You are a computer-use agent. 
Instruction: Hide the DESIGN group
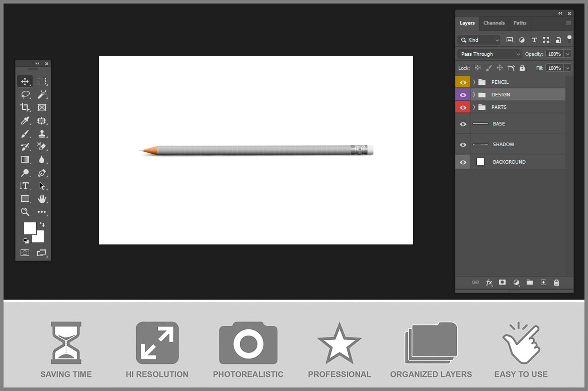pyautogui.click(x=463, y=95)
